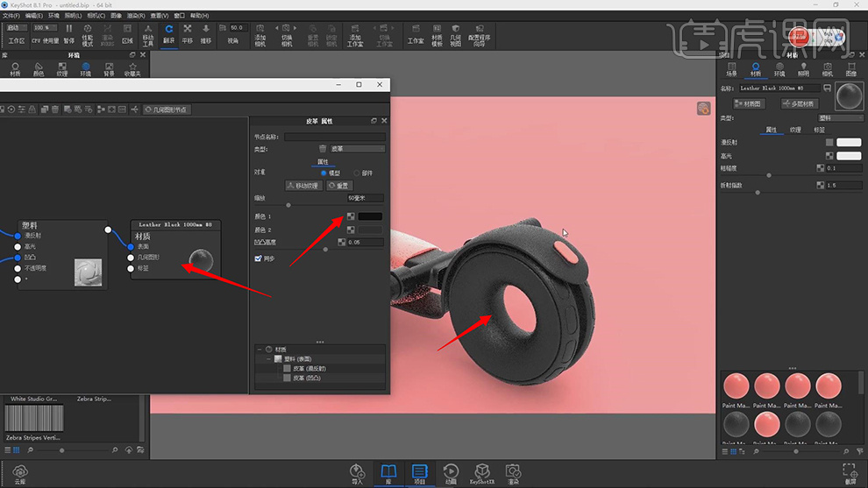Switch to the 纹理 tab in material panel
868x488 pixels.
pos(795,130)
